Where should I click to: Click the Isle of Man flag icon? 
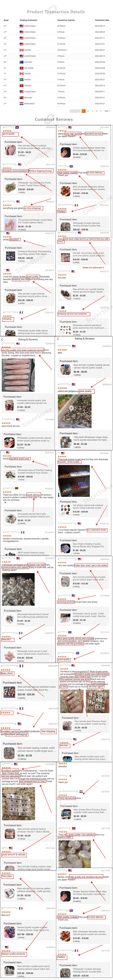[x=21, y=68]
